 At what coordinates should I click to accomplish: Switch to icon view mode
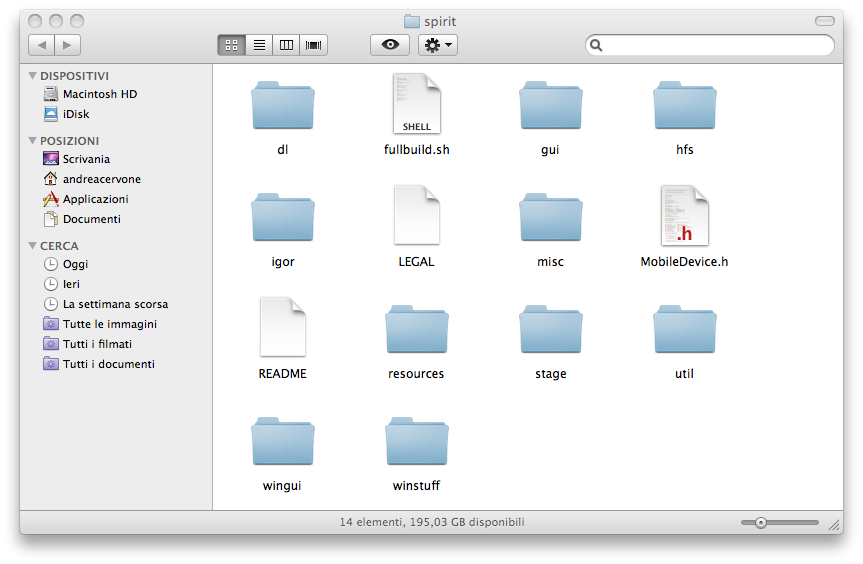[231, 45]
